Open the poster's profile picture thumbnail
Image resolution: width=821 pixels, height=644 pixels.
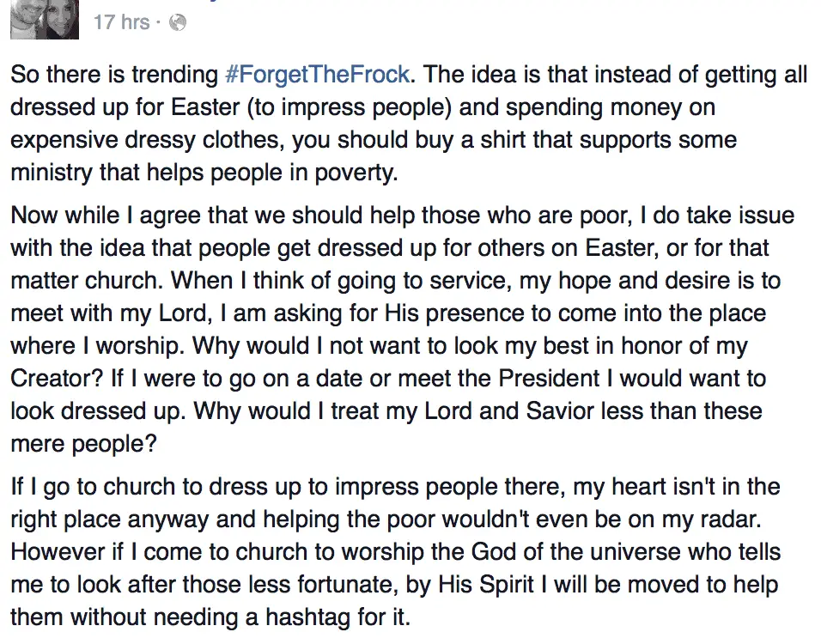(x=45, y=20)
